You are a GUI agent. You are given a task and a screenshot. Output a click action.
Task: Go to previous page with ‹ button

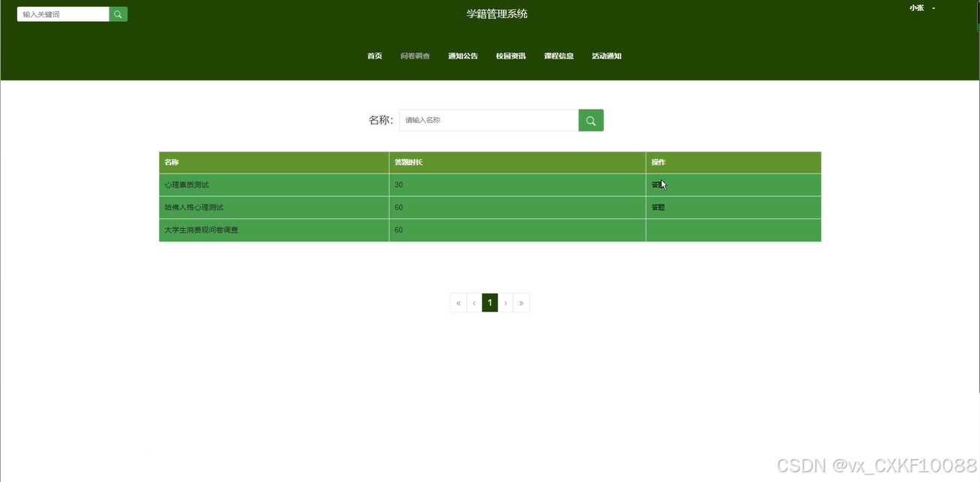474,303
